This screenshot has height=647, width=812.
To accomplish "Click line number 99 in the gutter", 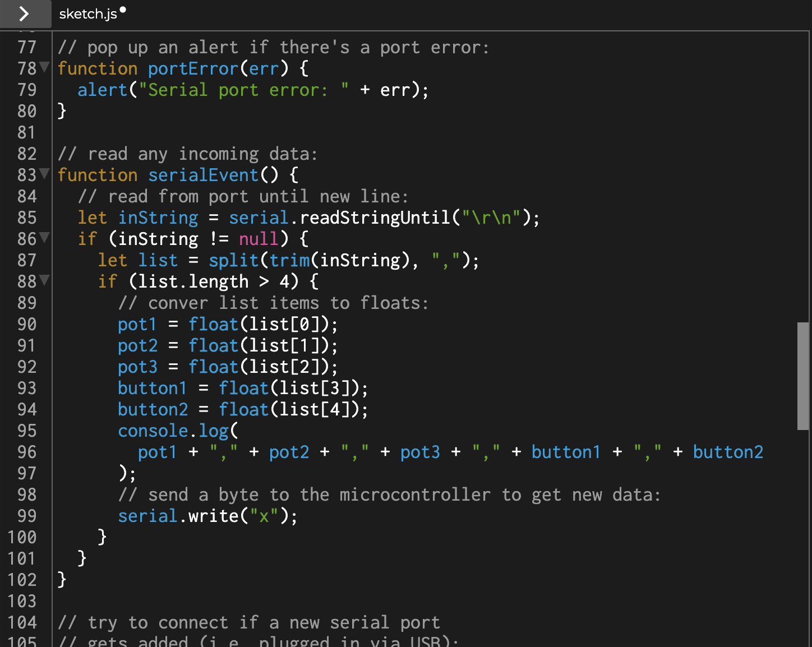I will (26, 516).
